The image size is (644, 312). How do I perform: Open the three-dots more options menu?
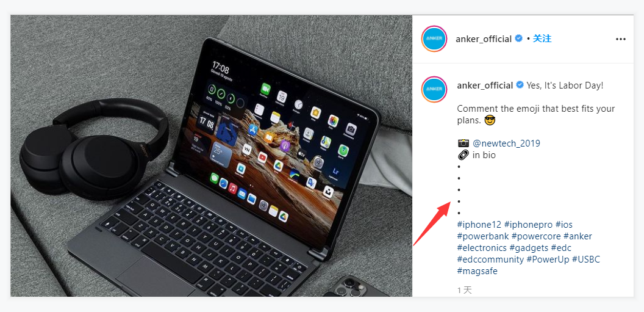click(x=621, y=39)
